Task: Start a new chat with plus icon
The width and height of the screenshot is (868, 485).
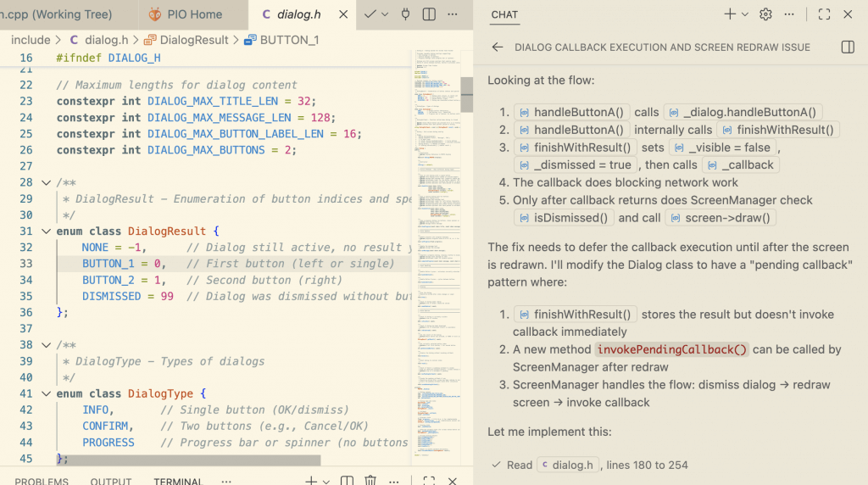Action: [729, 14]
